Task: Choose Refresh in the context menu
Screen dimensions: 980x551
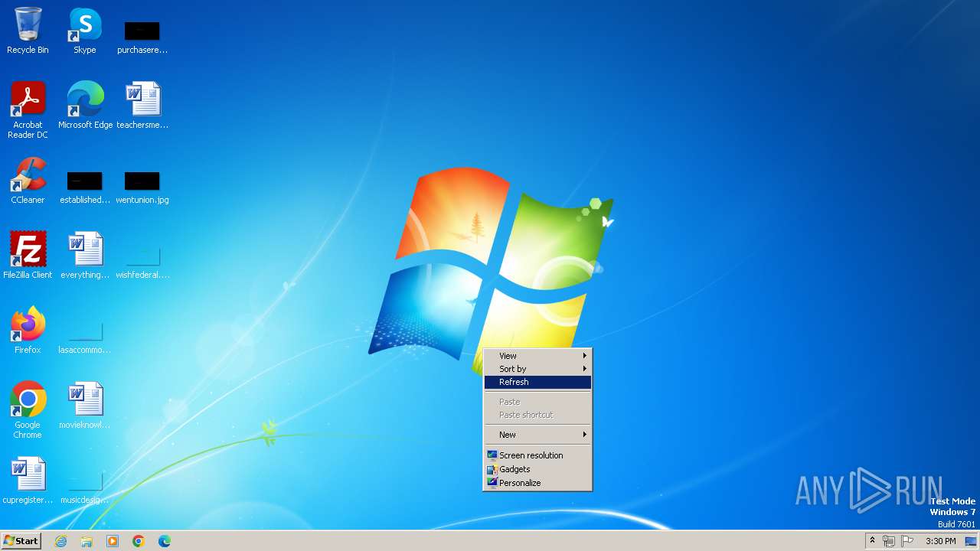Action: point(537,382)
